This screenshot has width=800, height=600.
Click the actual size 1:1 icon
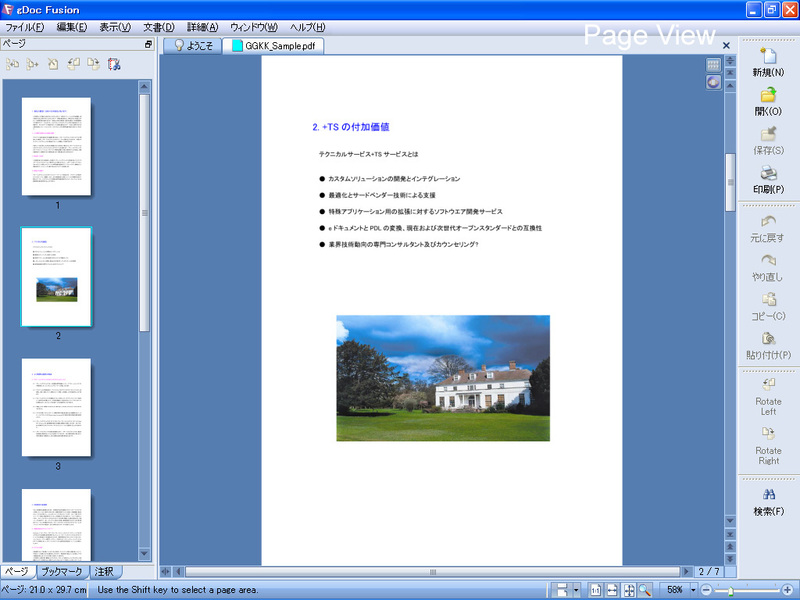pos(595,590)
